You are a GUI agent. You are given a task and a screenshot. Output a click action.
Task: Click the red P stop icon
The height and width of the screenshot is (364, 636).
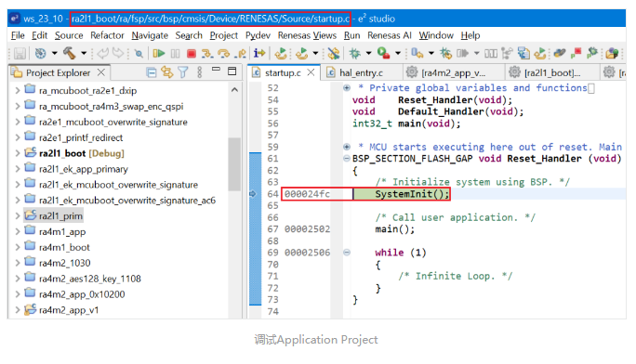point(576,53)
